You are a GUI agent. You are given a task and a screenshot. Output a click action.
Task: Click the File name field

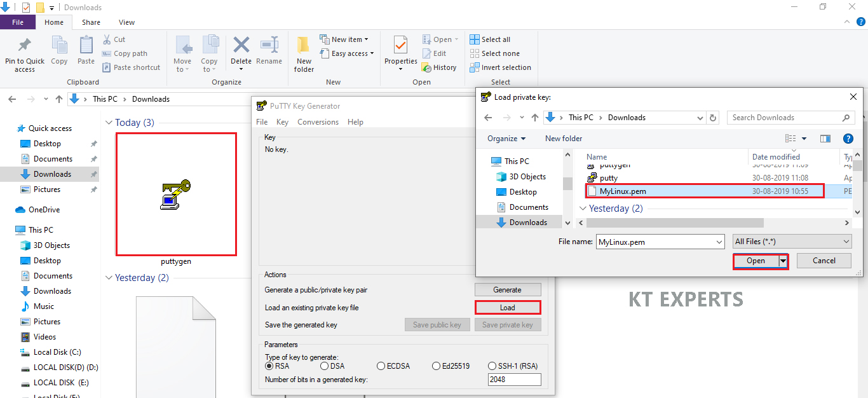click(x=660, y=242)
